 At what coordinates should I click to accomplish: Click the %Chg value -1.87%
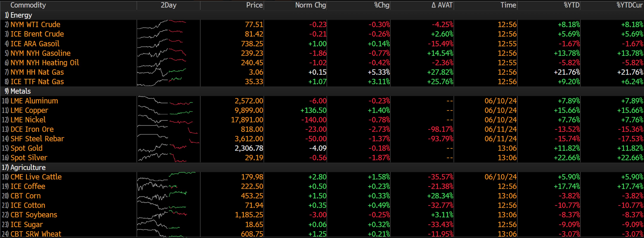(379, 158)
